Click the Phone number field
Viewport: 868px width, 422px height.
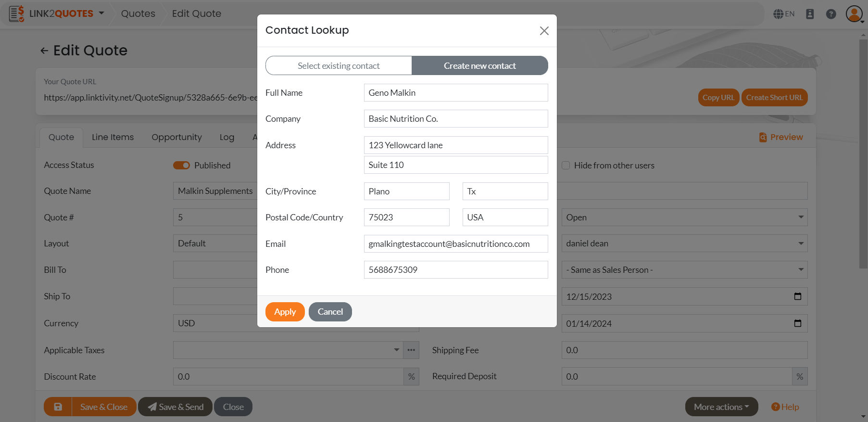point(456,270)
